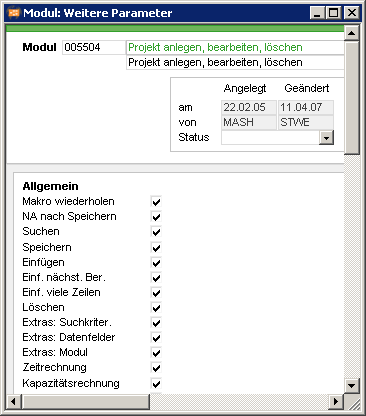Click the second Projekt anlegen text field
This screenshot has height=416, width=366.
point(235,62)
